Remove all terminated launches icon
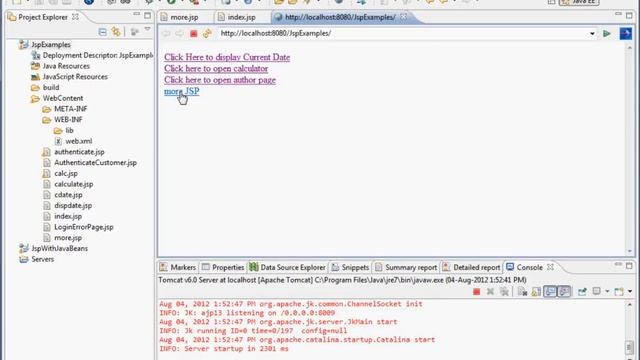640x360 pixels. [x=504, y=291]
